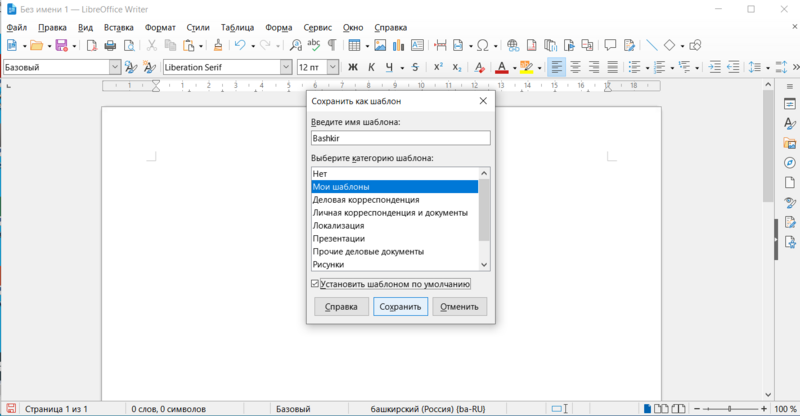Click the template name field Bashkir
The width and height of the screenshot is (800, 416).
coord(401,138)
